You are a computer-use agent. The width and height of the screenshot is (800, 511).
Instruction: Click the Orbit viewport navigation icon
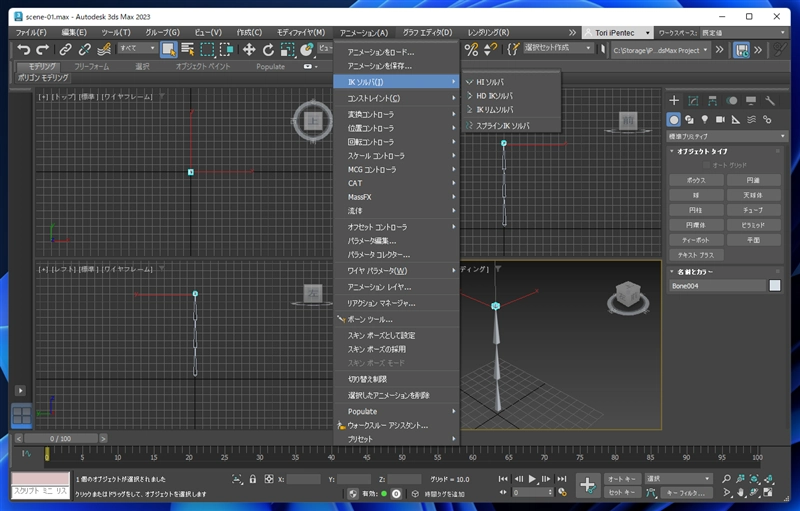[x=754, y=493]
